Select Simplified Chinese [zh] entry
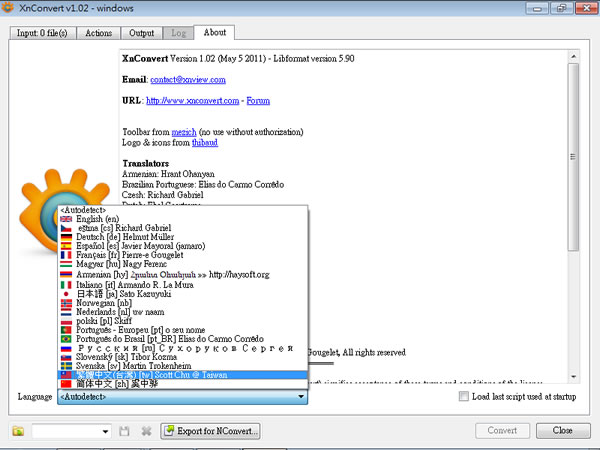Screen dimensions: 600x450 point(183,384)
